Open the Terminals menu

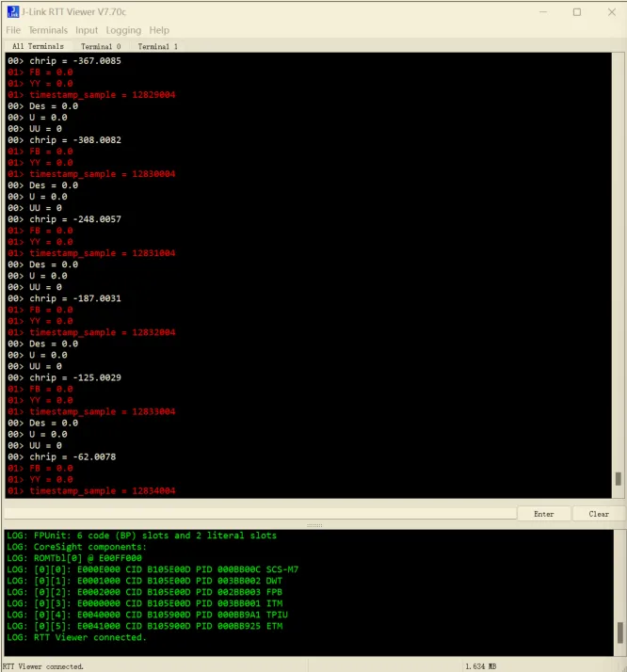click(48, 30)
